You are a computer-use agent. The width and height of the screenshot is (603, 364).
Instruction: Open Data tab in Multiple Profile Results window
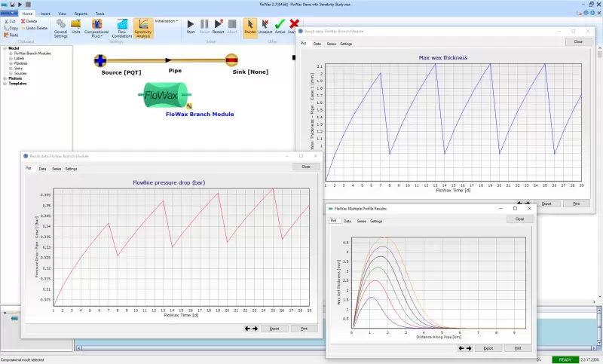click(x=347, y=221)
